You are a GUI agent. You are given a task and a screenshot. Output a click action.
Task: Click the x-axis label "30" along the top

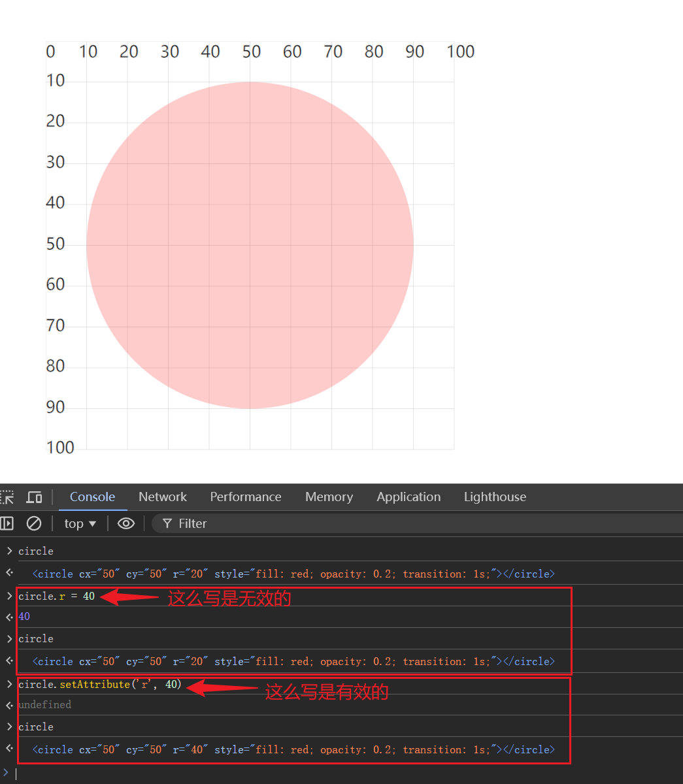click(x=169, y=52)
